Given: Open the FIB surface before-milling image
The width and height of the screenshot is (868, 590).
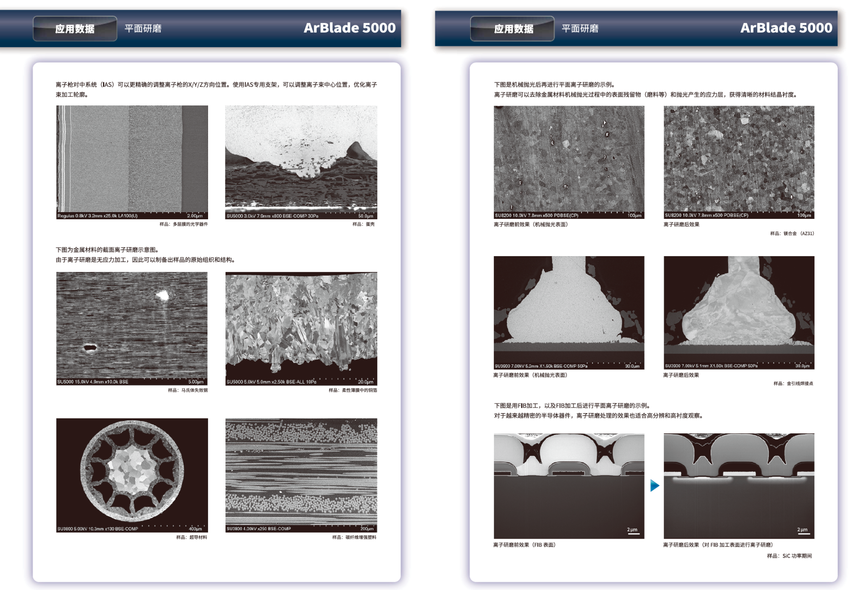Looking at the screenshot, I should (569, 486).
